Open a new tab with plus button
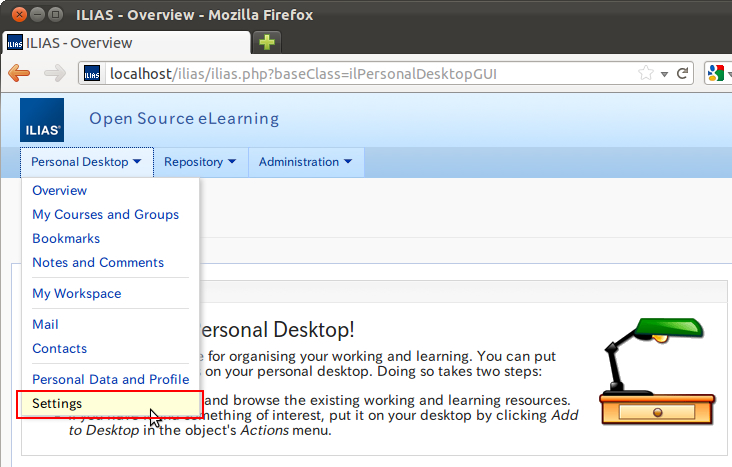The image size is (732, 467). (267, 43)
